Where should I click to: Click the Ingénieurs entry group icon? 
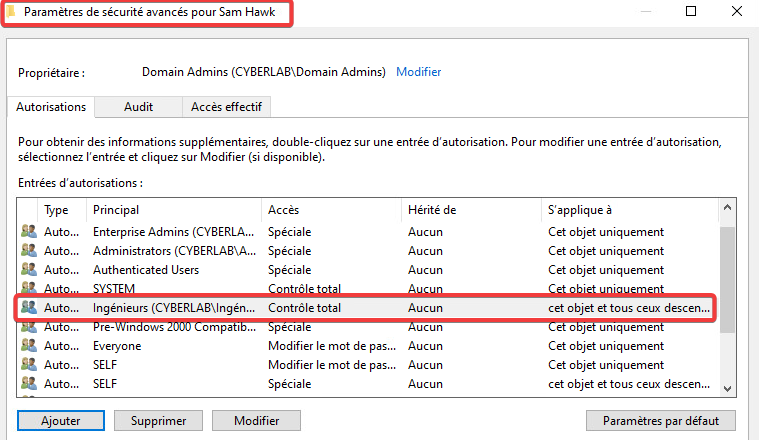tap(28, 308)
